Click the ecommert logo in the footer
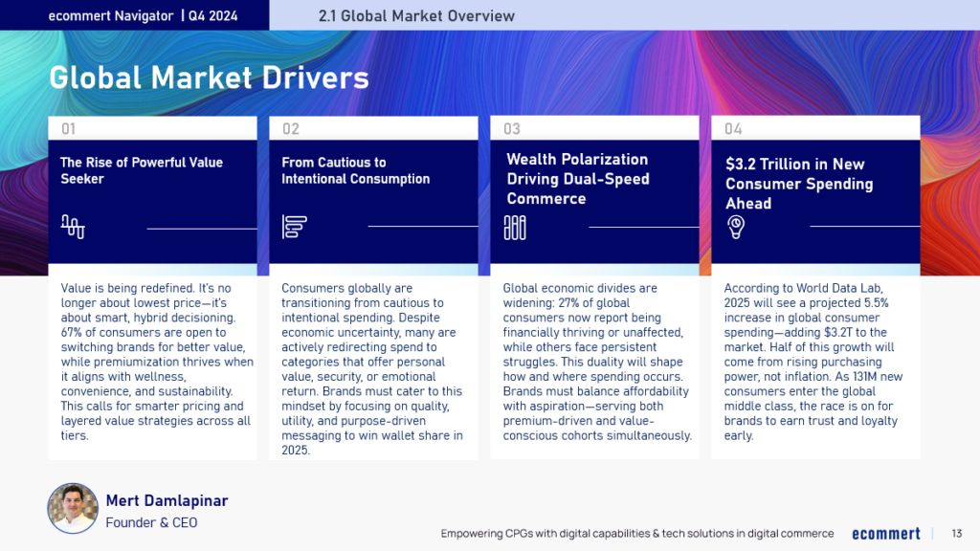 pos(885,534)
